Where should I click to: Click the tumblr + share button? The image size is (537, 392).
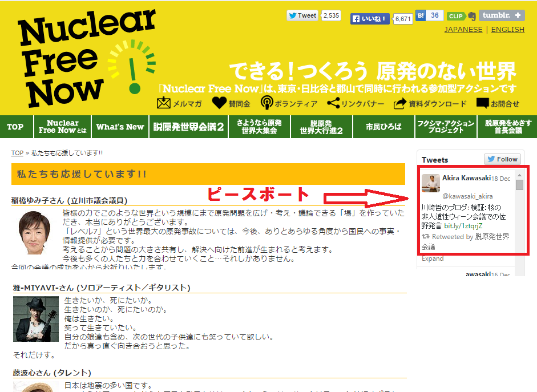[502, 15]
